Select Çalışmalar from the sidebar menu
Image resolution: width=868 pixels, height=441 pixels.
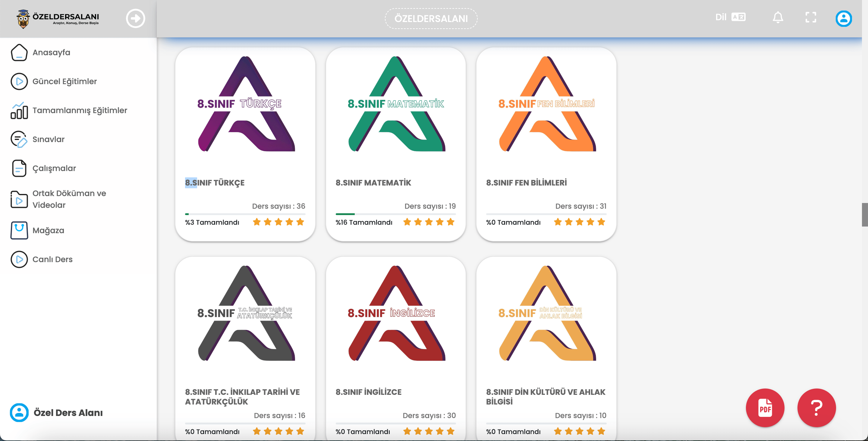click(x=54, y=168)
